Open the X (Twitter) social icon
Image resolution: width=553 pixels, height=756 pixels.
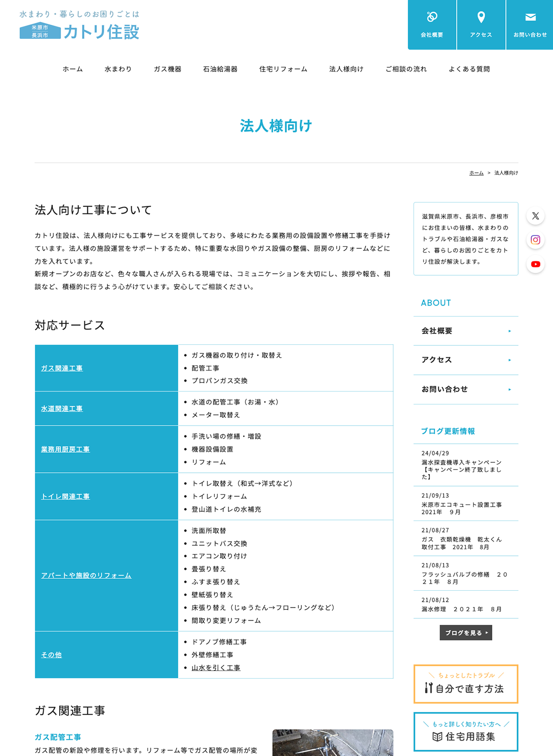click(x=535, y=216)
